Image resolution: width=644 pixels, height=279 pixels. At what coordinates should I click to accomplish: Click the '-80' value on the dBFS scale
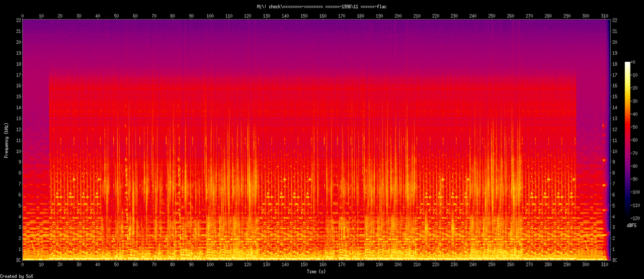coord(634,166)
